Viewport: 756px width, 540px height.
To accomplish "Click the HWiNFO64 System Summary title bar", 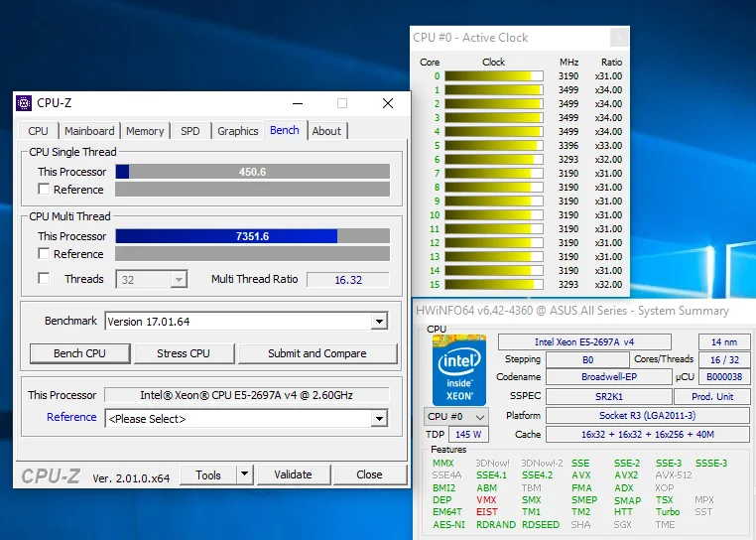I will 584,311.
